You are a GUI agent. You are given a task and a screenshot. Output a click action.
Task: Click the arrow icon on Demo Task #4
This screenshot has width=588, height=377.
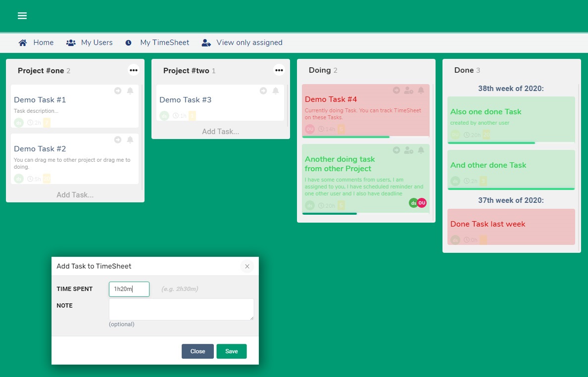coord(396,91)
